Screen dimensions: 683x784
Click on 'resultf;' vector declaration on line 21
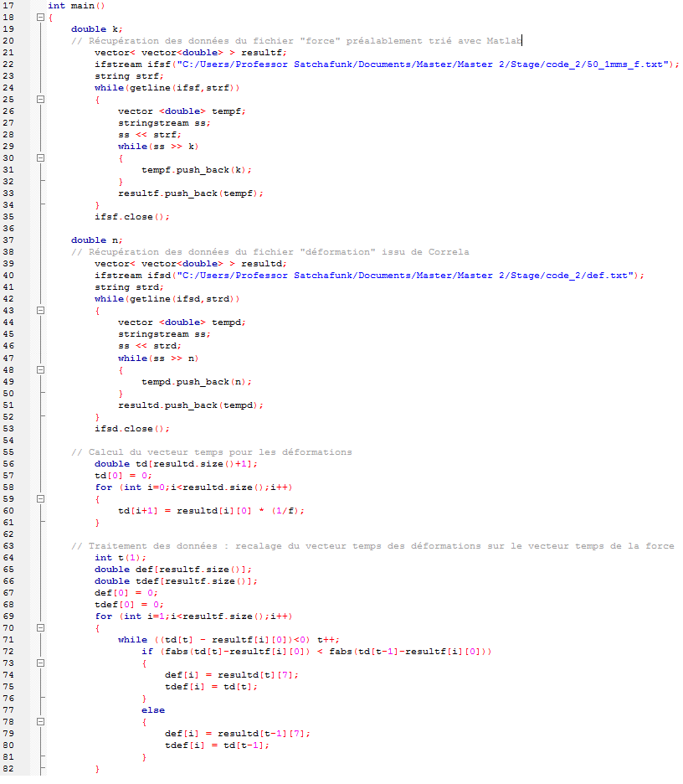190,53
